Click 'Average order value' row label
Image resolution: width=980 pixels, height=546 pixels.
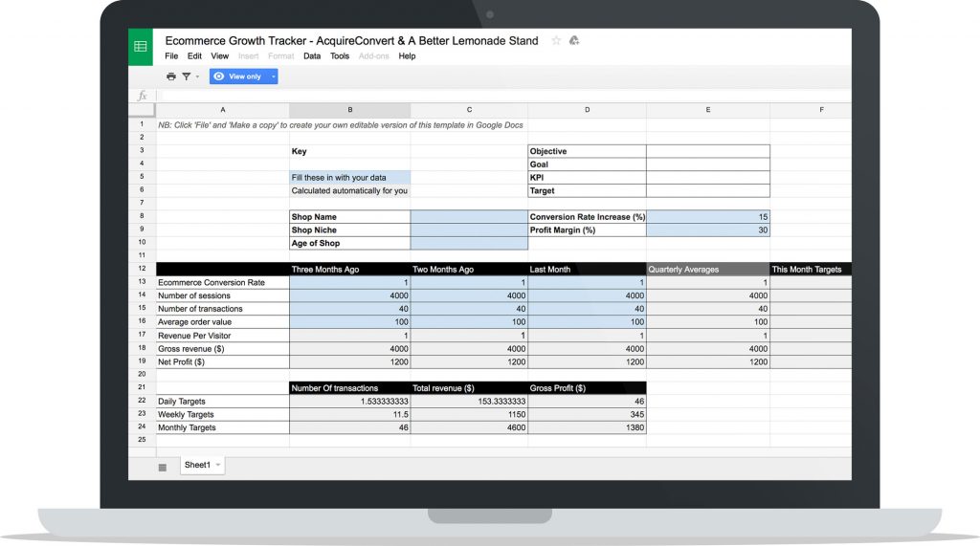tap(222, 321)
